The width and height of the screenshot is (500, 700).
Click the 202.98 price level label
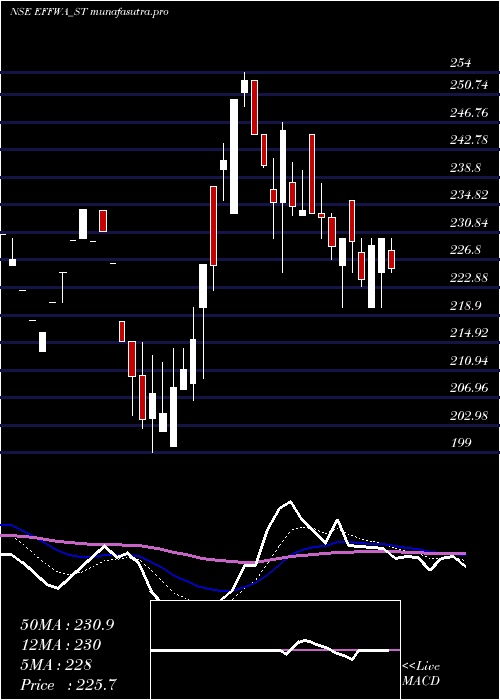click(x=468, y=416)
